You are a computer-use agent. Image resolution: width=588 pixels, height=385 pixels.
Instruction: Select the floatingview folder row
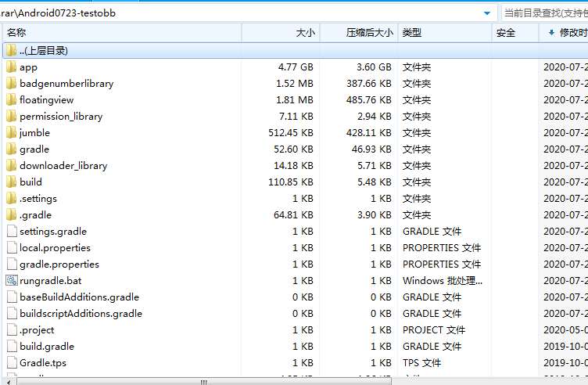point(46,99)
